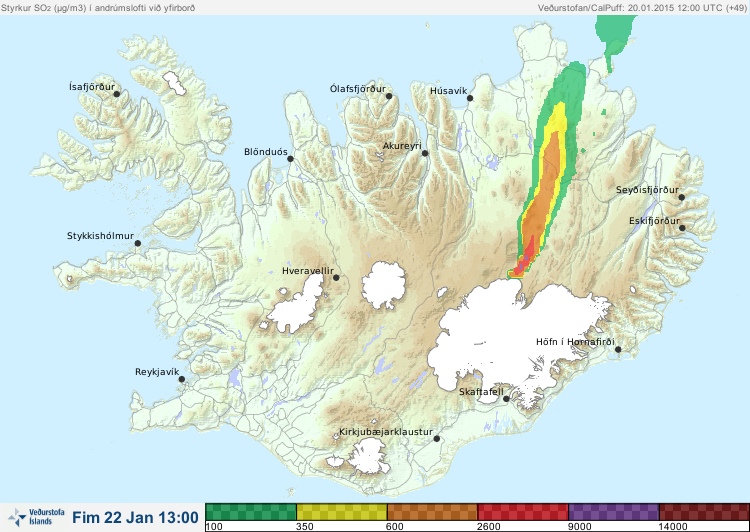The width and height of the screenshot is (750, 532).
Task: Click the red 2600 legend swatch
Action: 523,512
